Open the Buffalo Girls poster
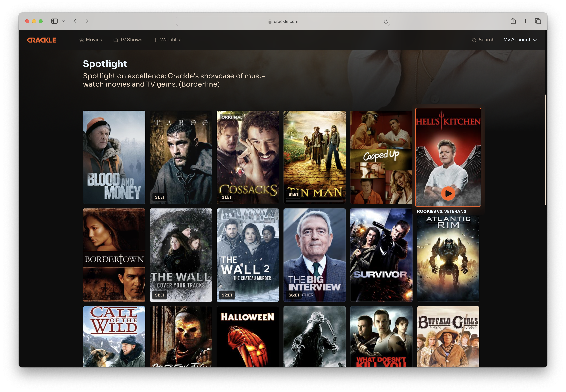The height and width of the screenshot is (392, 566). [448, 337]
